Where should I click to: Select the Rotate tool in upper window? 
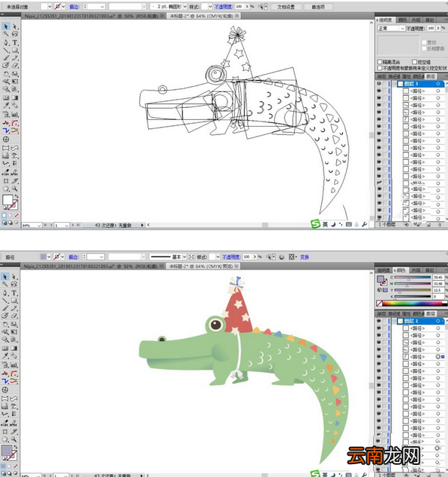point(5,74)
